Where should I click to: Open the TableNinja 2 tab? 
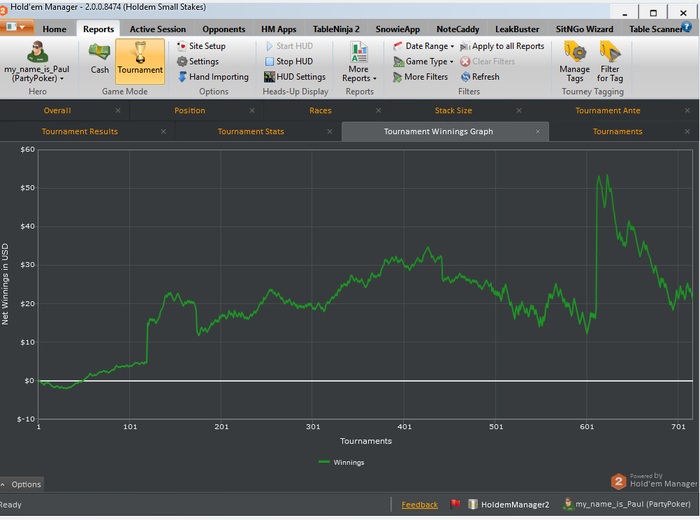point(336,29)
